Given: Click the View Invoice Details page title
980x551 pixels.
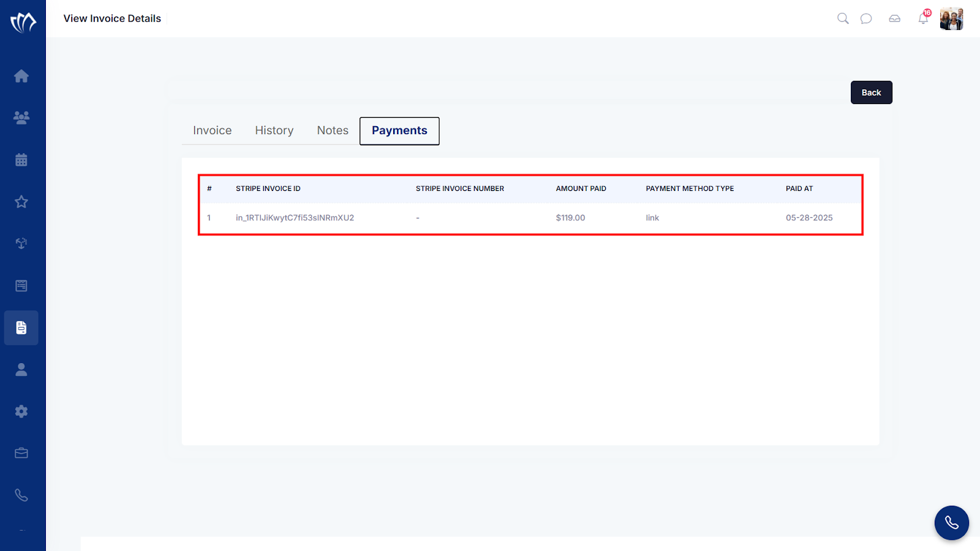Looking at the screenshot, I should [112, 18].
